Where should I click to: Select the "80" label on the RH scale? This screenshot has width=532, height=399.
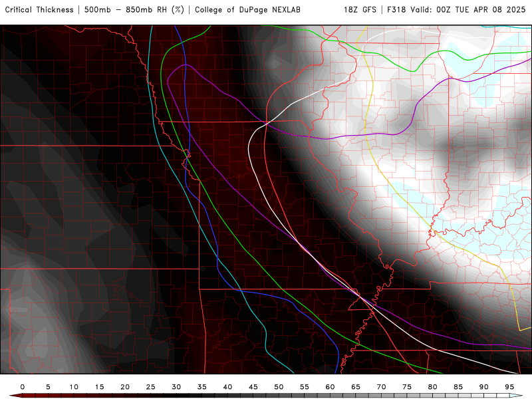[433, 387]
